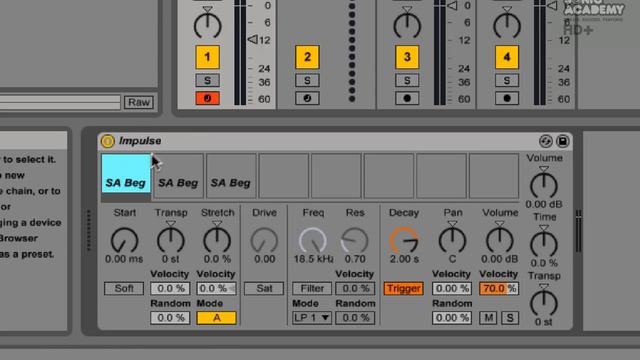The width and height of the screenshot is (640, 360).
Task: Solo track 2
Action: (x=307, y=80)
